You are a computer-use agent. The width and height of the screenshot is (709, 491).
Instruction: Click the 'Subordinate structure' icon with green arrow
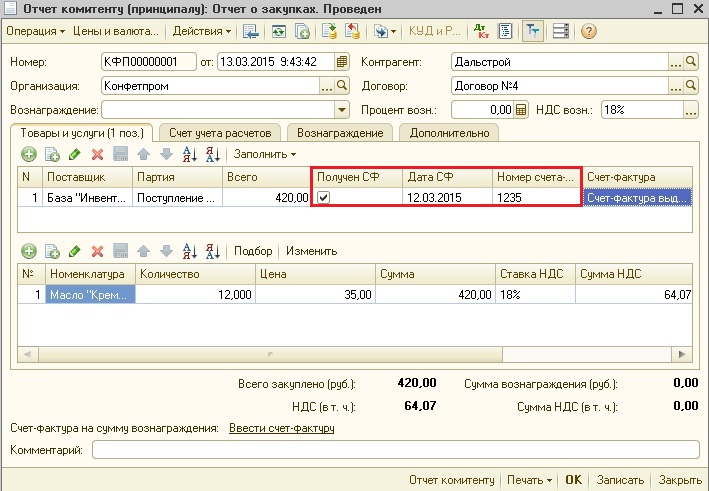[x=329, y=31]
